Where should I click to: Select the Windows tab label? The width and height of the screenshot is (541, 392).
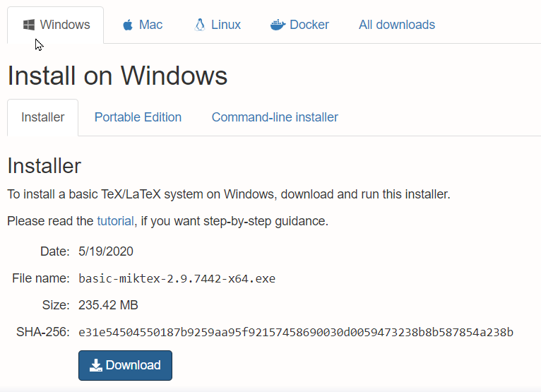tap(65, 25)
